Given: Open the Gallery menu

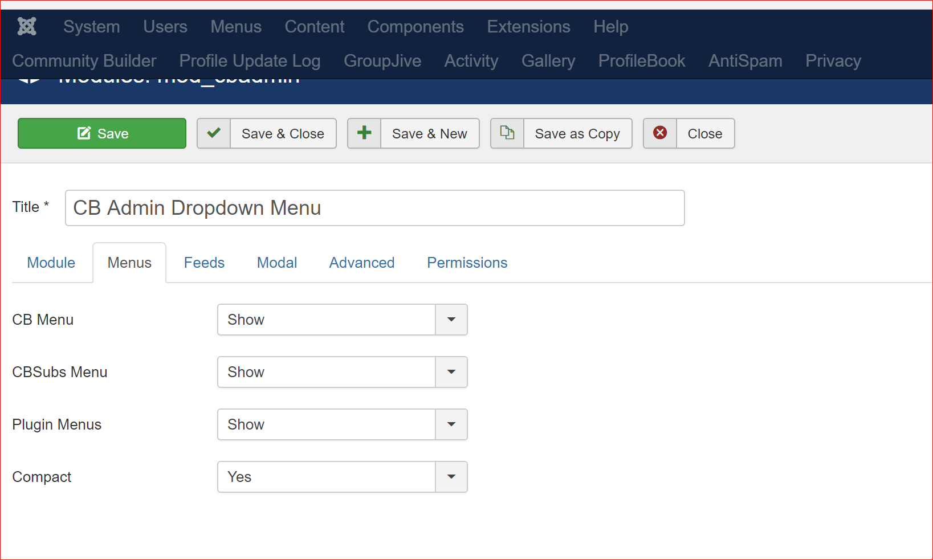Looking at the screenshot, I should (548, 61).
